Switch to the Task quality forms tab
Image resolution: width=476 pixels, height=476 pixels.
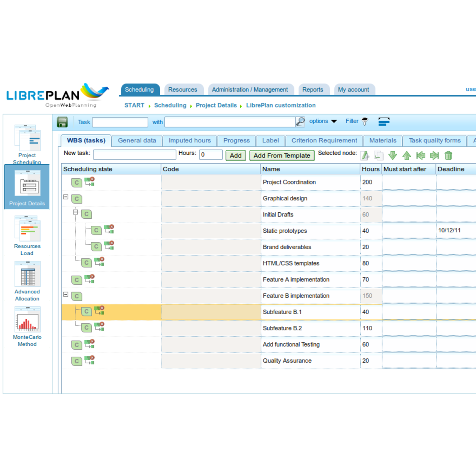pos(434,141)
